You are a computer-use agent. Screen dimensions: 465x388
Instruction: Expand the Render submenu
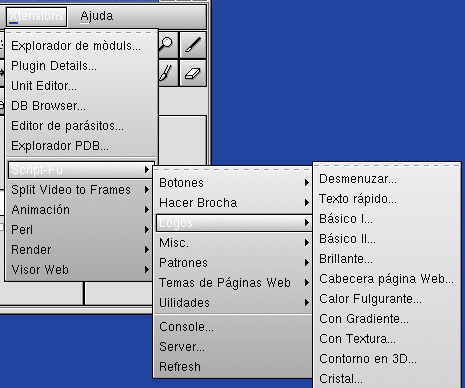point(81,250)
